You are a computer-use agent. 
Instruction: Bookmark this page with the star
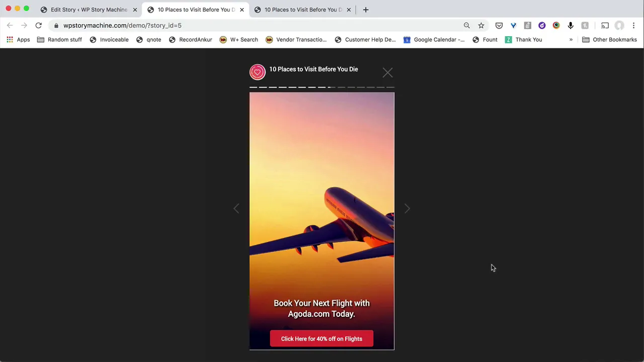(481, 25)
